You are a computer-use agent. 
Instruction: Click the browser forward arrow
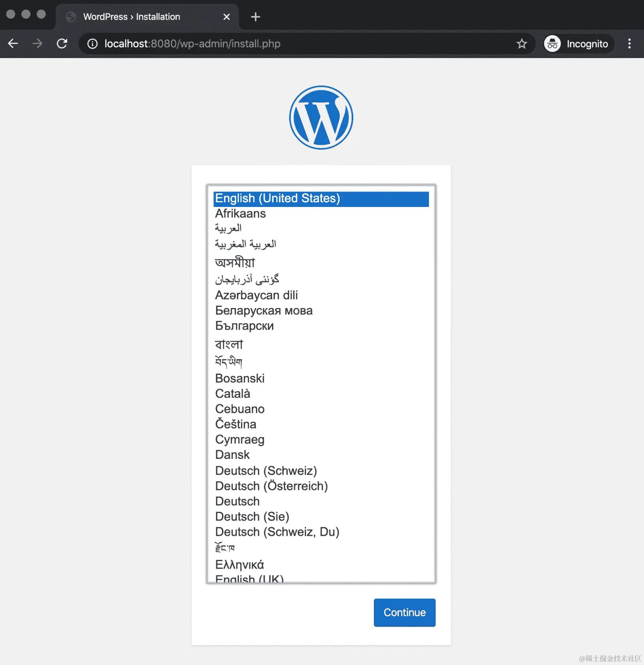pos(37,44)
